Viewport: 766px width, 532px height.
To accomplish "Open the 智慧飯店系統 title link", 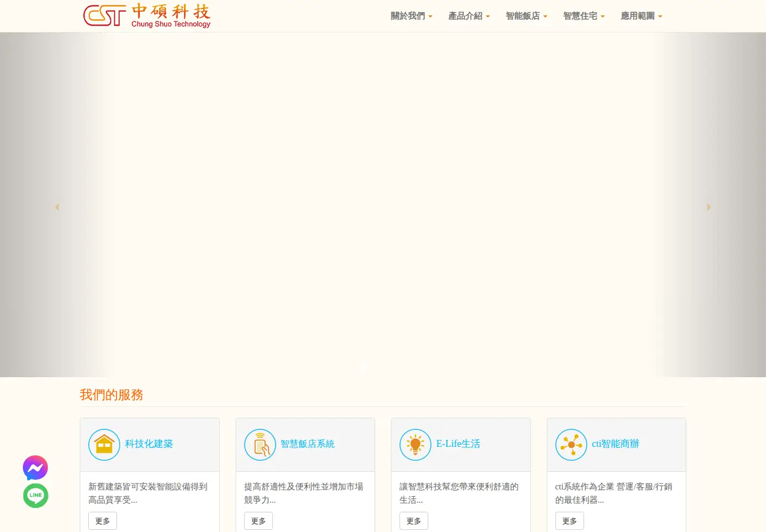I will pyautogui.click(x=307, y=444).
